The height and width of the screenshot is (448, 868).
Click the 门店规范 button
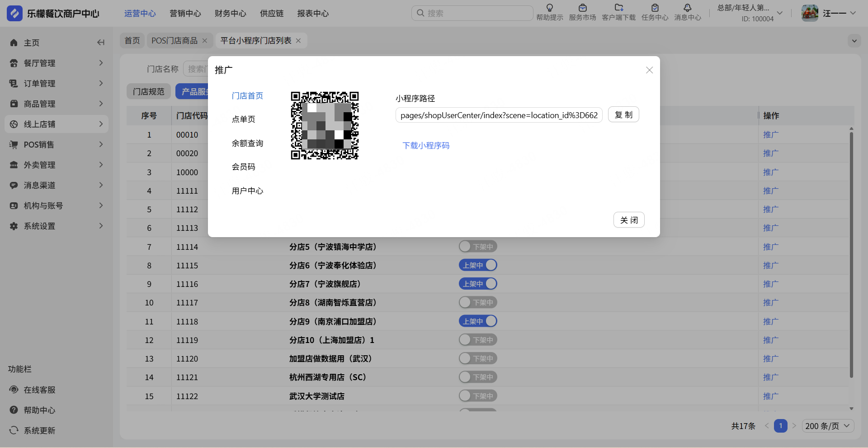[149, 92]
